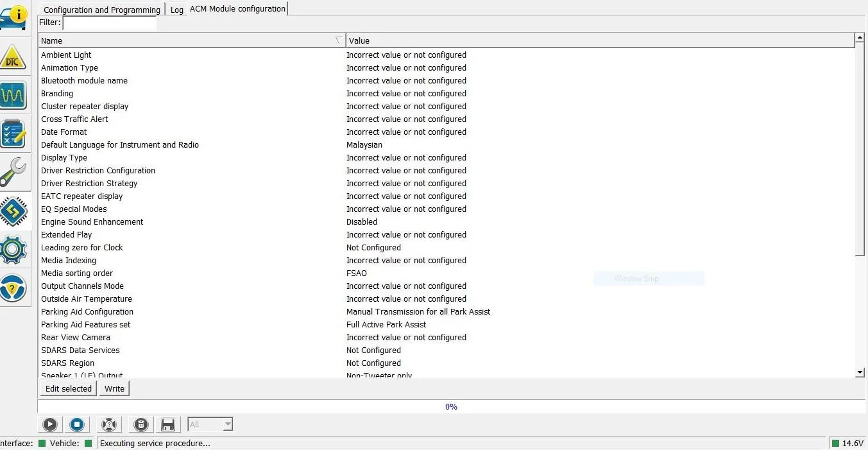Image resolution: width=868 pixels, height=450 pixels.
Task: Open the vehicle information section
Action: [x=13, y=18]
